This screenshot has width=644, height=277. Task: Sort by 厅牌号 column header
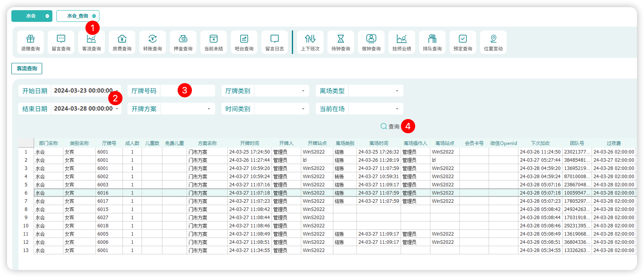click(109, 143)
